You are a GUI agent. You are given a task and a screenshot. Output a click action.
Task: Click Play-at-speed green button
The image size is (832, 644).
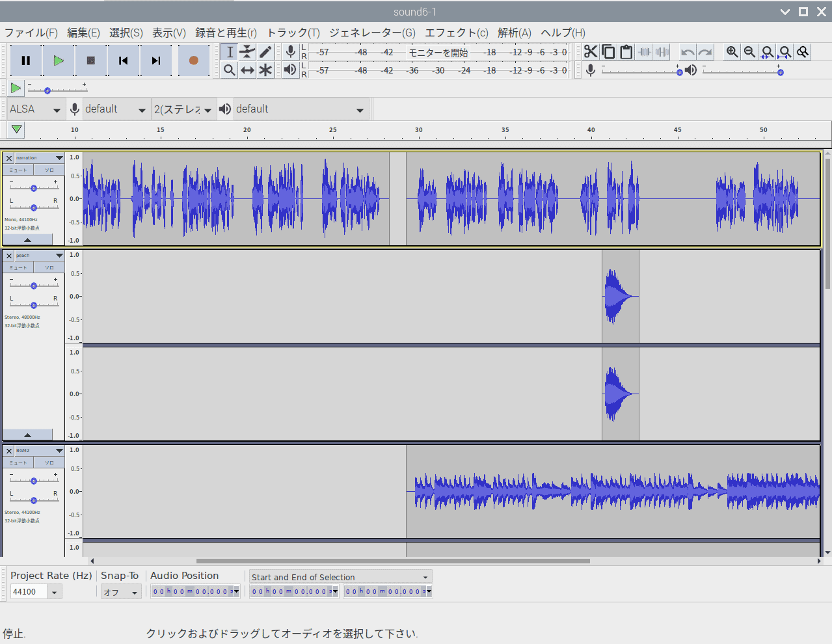(16, 88)
